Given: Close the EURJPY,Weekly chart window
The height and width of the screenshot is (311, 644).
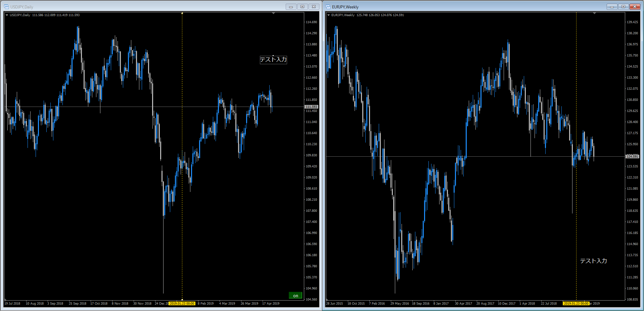Looking at the screenshot, I should point(635,7).
